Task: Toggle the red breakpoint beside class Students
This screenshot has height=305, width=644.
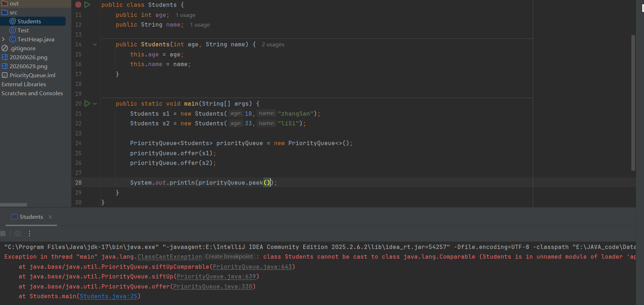Action: click(x=78, y=5)
